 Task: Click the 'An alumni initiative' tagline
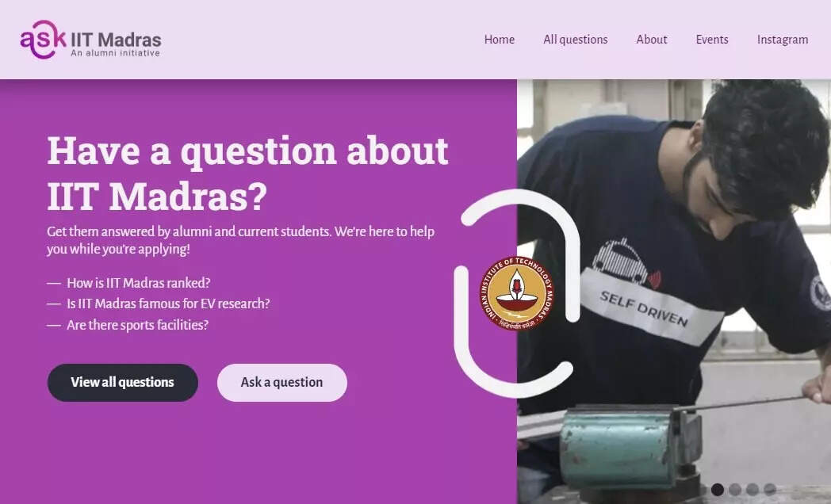(x=116, y=53)
